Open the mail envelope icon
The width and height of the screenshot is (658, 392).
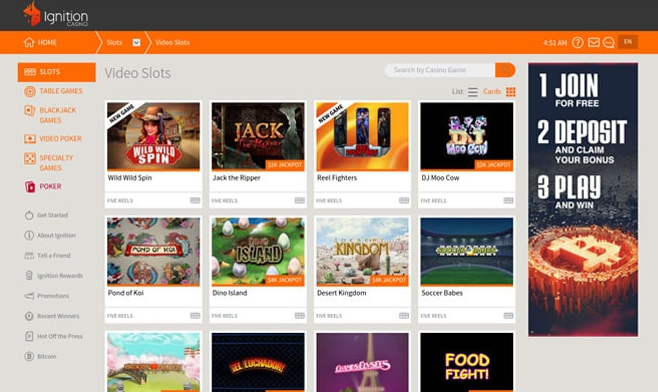[593, 42]
